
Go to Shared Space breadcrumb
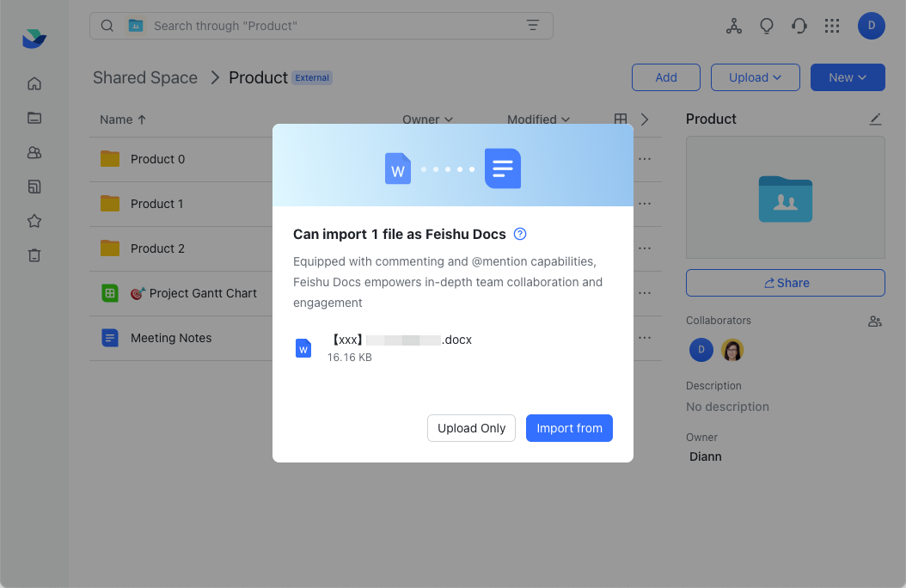(145, 77)
